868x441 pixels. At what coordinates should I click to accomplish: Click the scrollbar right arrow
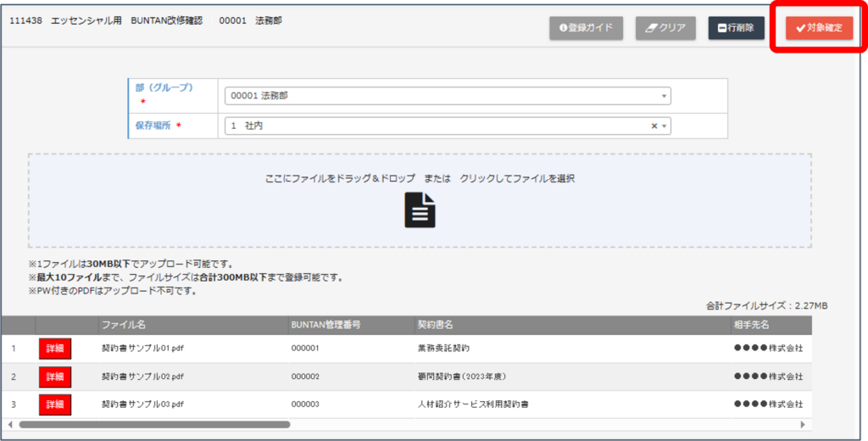tap(804, 423)
